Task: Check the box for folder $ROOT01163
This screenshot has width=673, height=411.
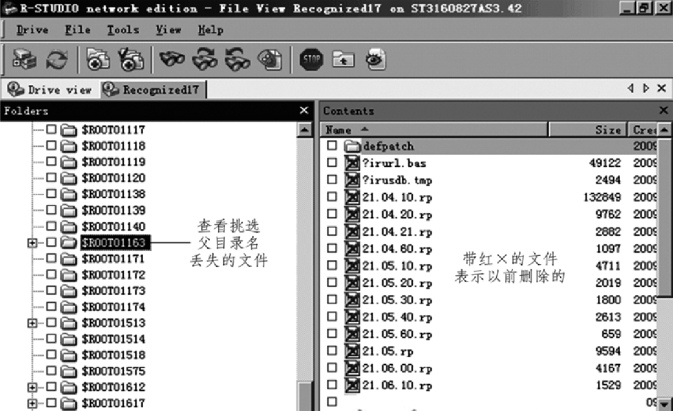Action: tap(51, 242)
